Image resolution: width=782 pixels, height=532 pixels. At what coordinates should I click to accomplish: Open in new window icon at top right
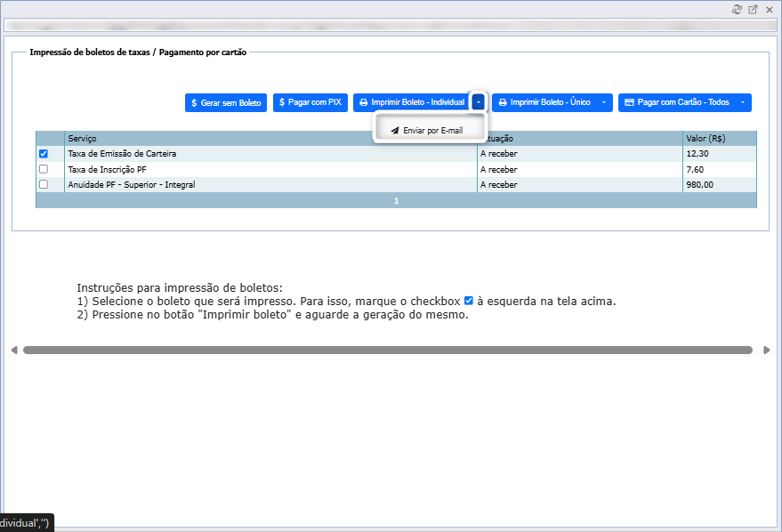[753, 10]
